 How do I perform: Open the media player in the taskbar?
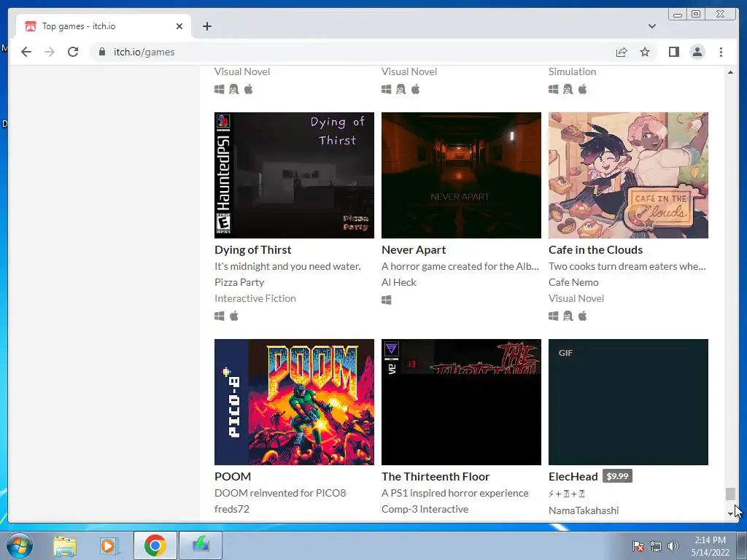(x=109, y=546)
